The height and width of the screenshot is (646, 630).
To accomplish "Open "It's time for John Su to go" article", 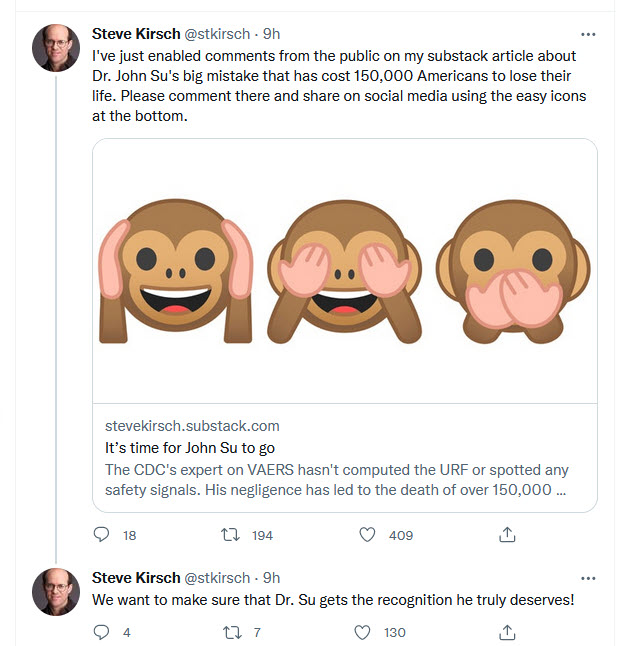I will coord(190,448).
